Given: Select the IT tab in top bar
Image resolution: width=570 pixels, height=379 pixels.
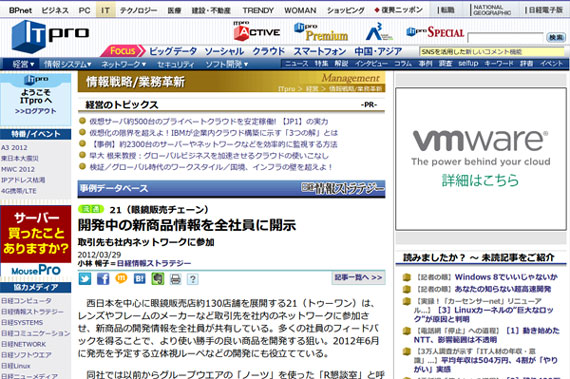Looking at the screenshot, I should coord(105,10).
